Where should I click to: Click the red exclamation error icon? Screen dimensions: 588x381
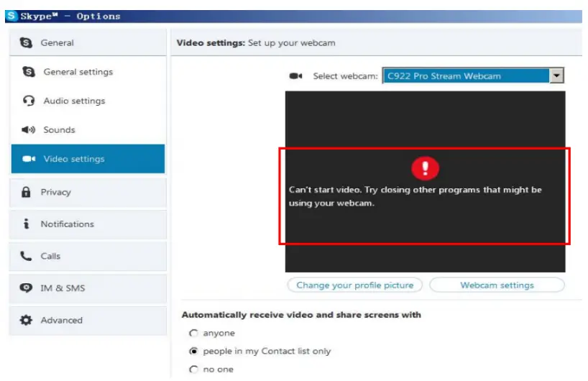coord(425,168)
